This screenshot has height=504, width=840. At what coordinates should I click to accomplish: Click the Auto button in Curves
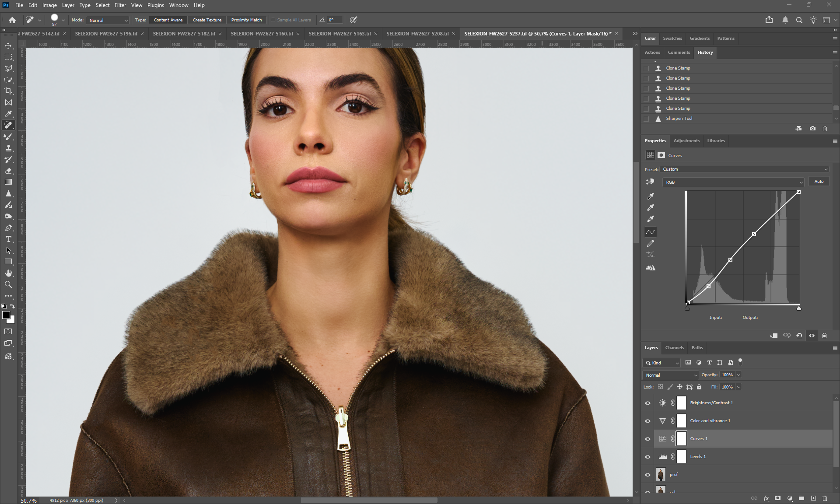click(819, 182)
